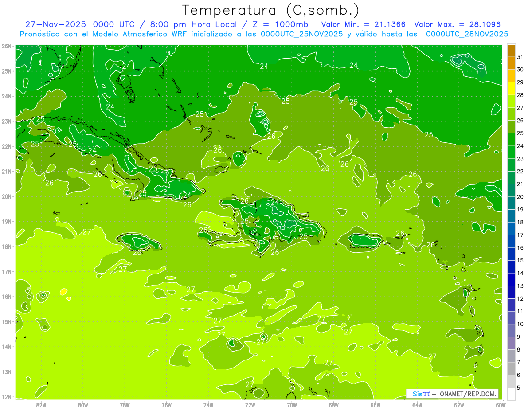This screenshot has width=532, height=411.
Task: Click the green color bar segment between 23 and 24
Action: point(511,152)
